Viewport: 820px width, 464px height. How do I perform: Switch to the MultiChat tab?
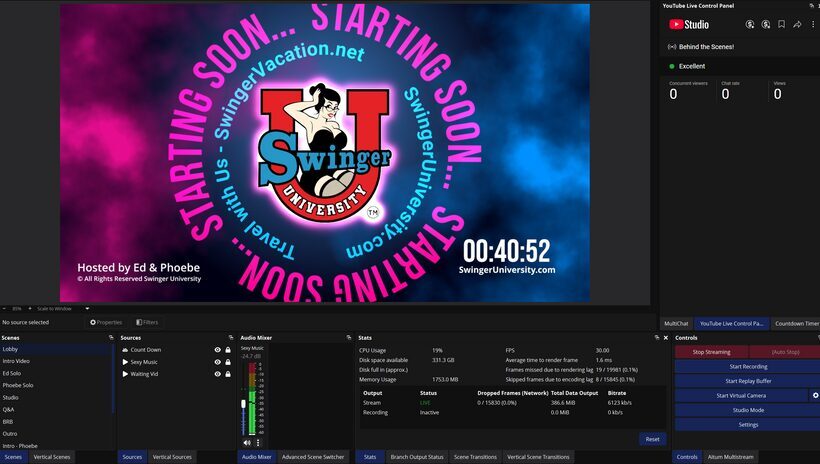[x=676, y=323]
